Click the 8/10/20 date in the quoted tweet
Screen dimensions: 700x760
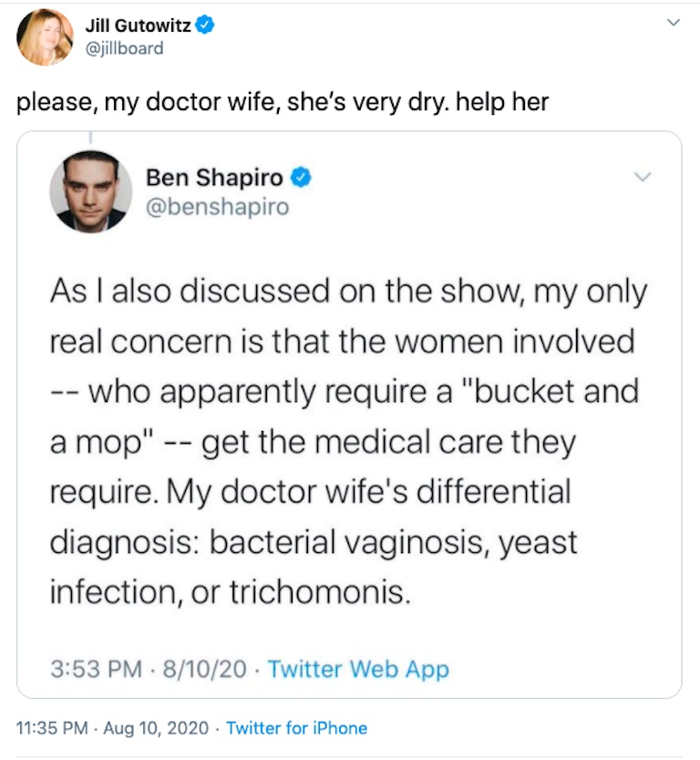pyautogui.click(x=204, y=670)
